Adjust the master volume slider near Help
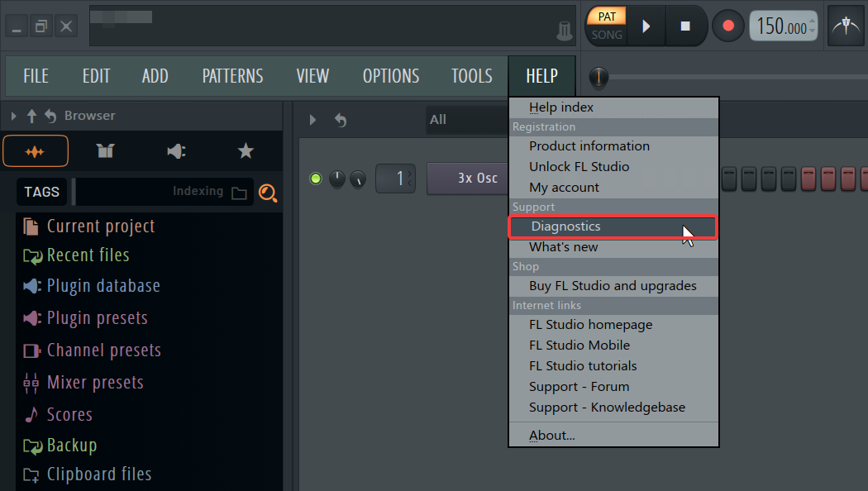Viewport: 868px width, 491px height. point(599,78)
